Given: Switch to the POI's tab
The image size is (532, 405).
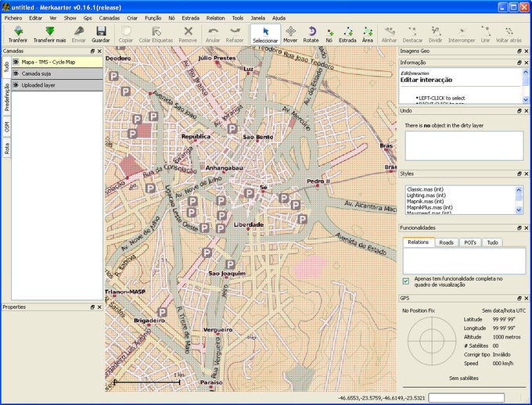Looking at the screenshot, I should [x=469, y=242].
